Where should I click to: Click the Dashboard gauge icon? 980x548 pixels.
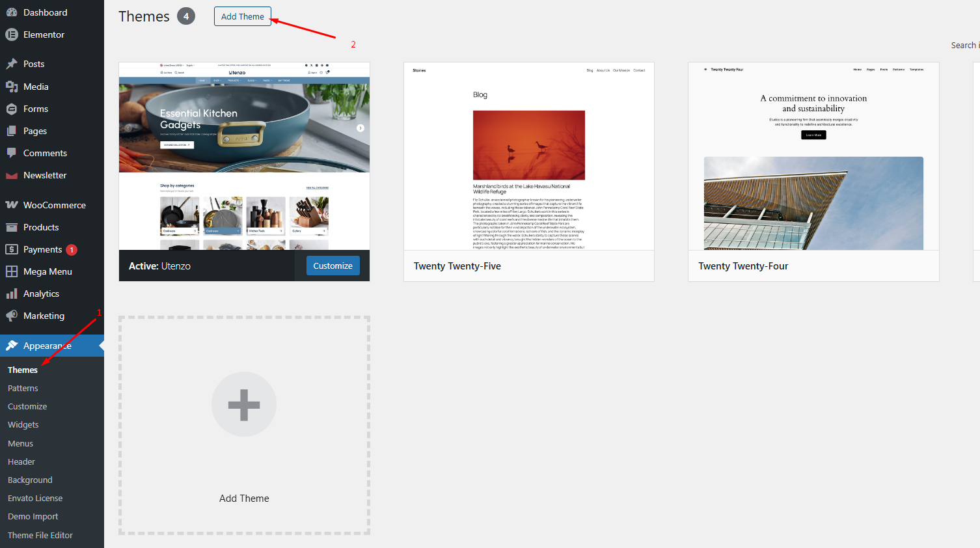tap(12, 12)
